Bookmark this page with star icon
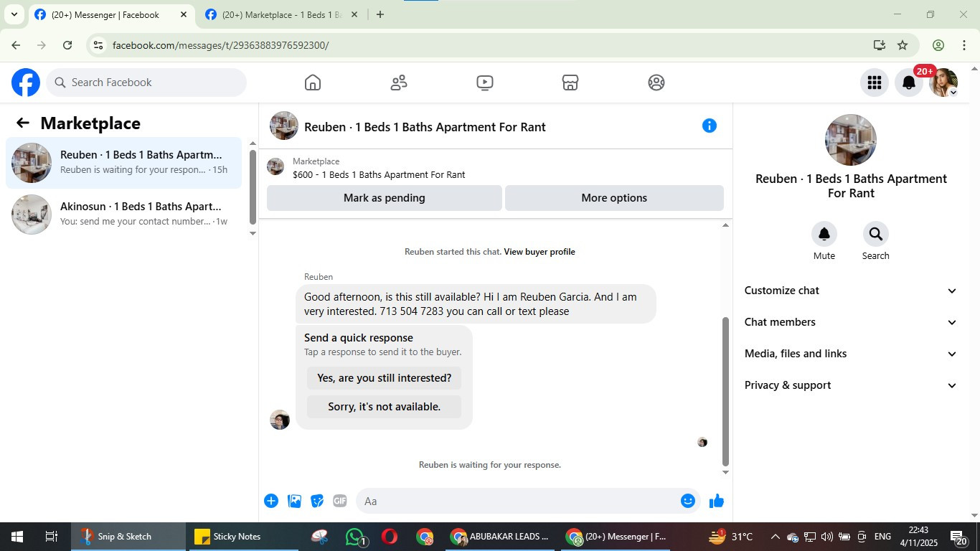Screen dimensions: 980x551 tap(903, 45)
